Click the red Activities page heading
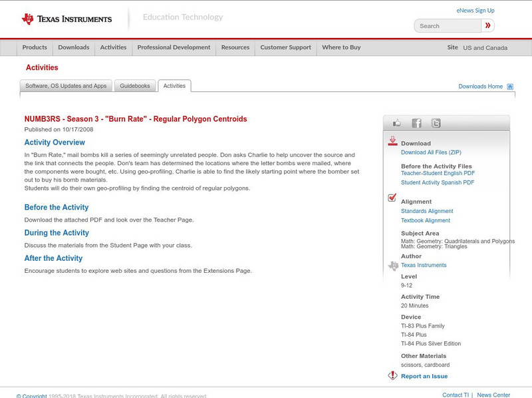Viewport: 532px width, 398px height. point(42,68)
